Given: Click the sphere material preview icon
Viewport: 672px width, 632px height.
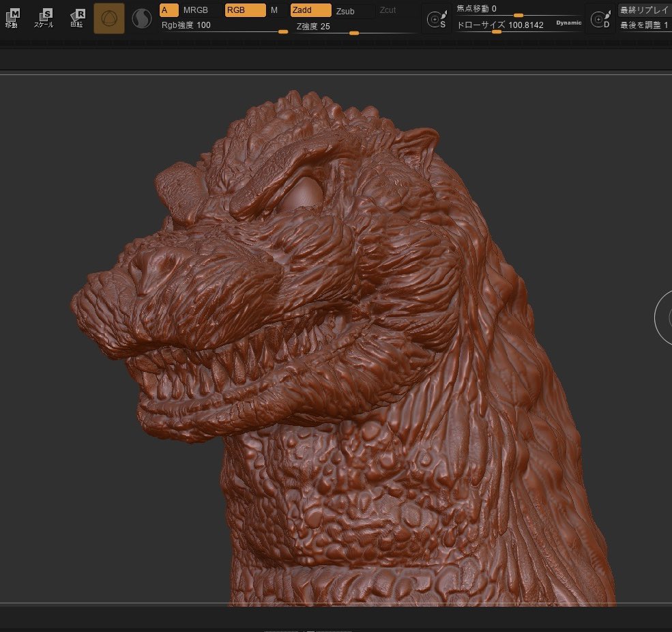Looking at the screenshot, I should tap(142, 18).
